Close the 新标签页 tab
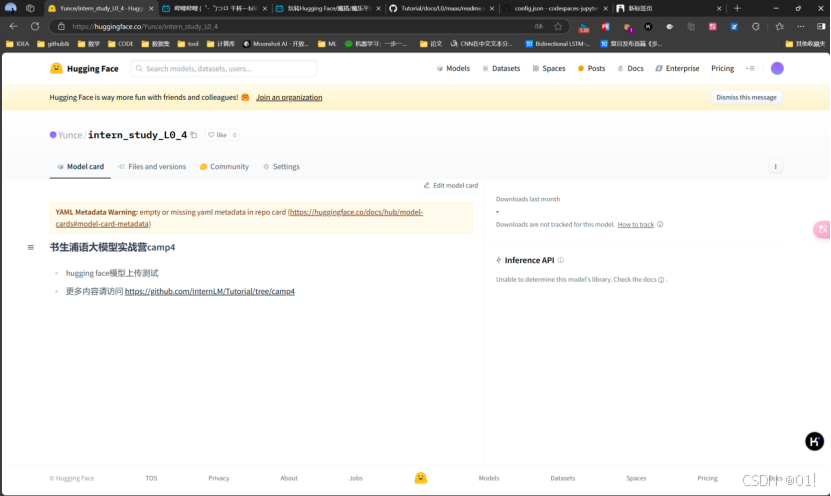The width and height of the screenshot is (831, 496). pos(719,8)
